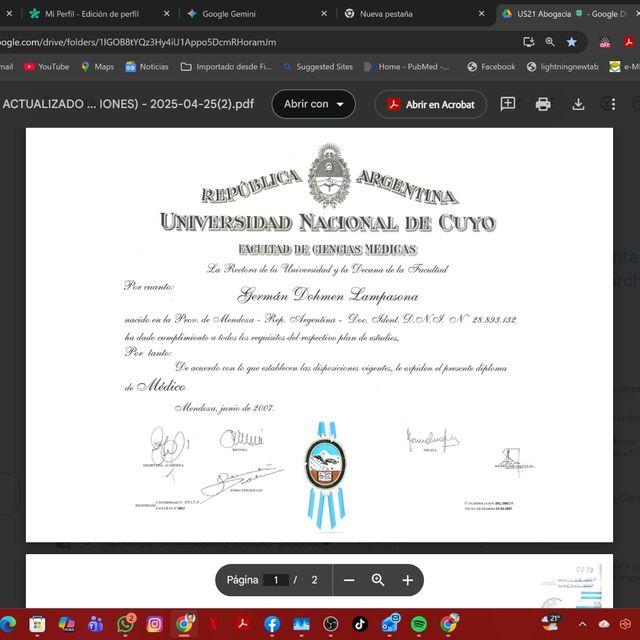This screenshot has height=640, width=640.
Task: Open the OneDrive cloud tray icon
Action: (604, 624)
